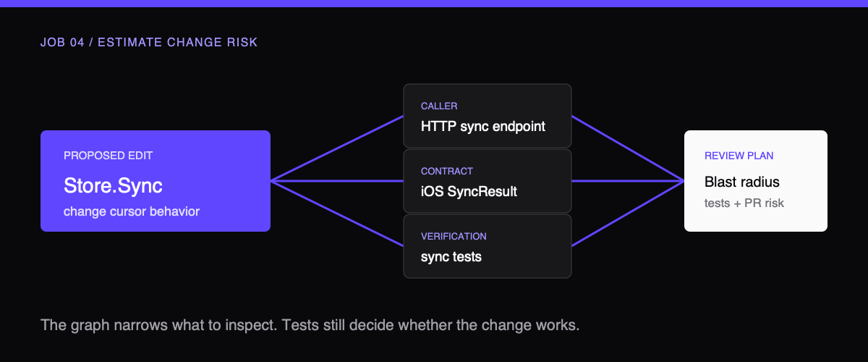Image resolution: width=868 pixels, height=362 pixels.
Task: Select the HTTP sync endpoint caller card
Action: [488, 116]
